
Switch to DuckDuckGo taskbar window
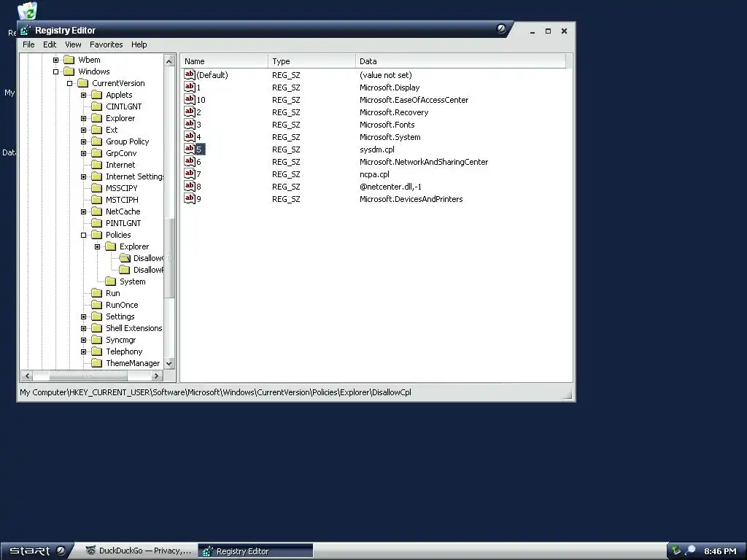[x=138, y=551]
